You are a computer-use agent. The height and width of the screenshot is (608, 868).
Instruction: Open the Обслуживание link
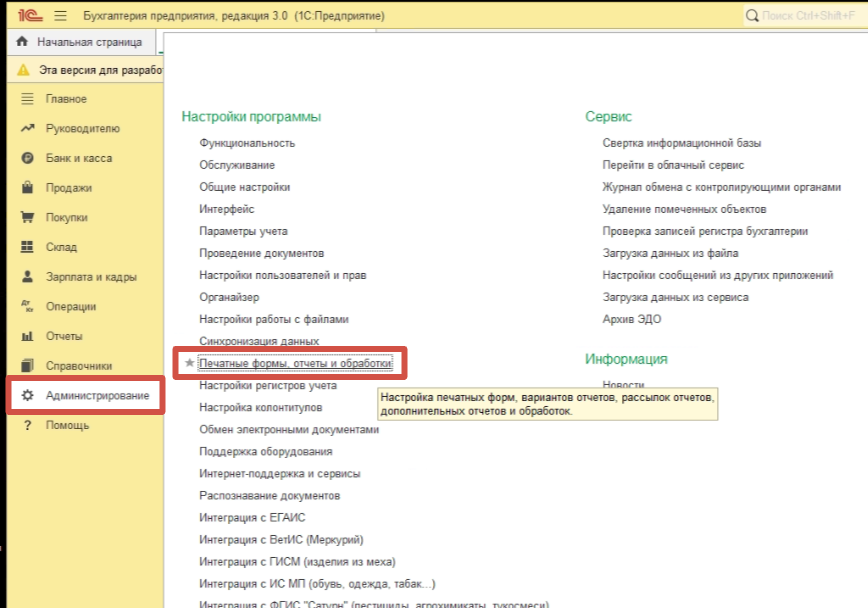(x=237, y=165)
